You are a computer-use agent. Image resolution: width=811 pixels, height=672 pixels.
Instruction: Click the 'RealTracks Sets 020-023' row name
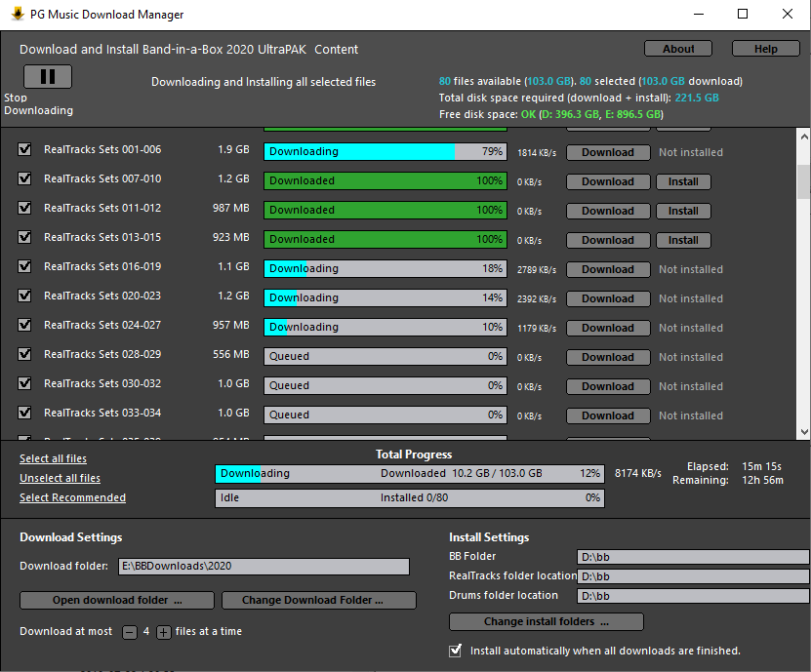pyautogui.click(x=102, y=296)
